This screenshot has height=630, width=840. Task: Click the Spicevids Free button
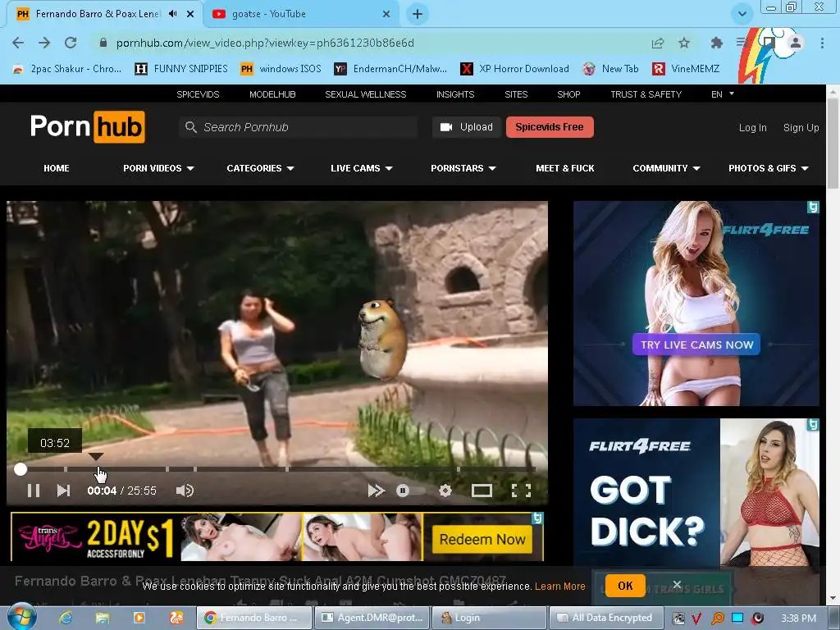pos(550,127)
